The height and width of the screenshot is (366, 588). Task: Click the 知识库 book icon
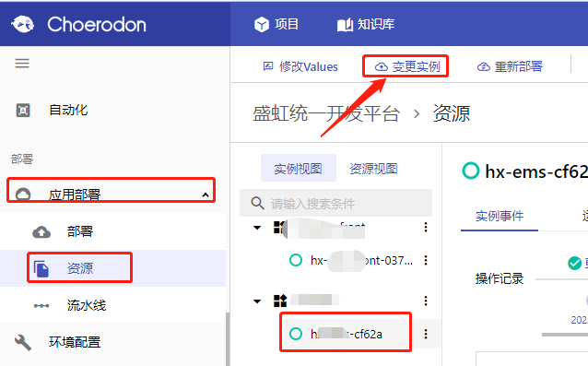click(345, 25)
